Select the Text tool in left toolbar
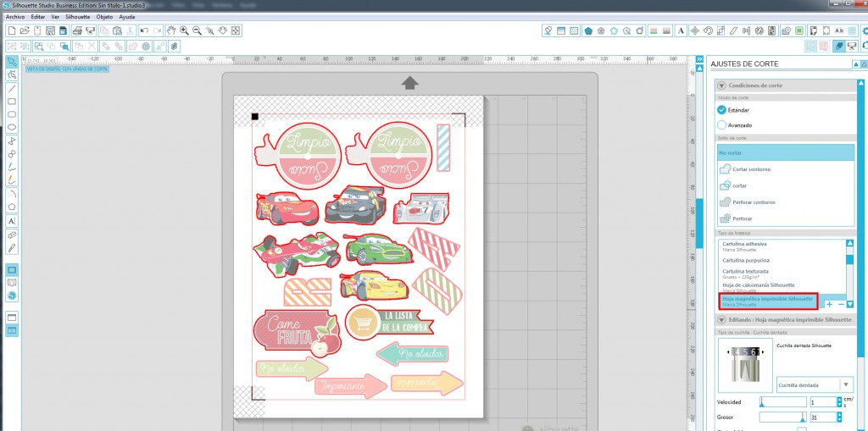868x431 pixels. [x=12, y=221]
